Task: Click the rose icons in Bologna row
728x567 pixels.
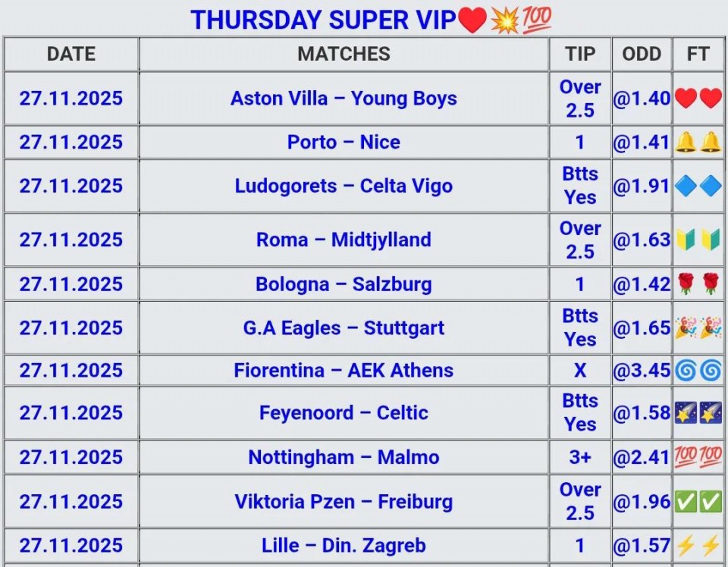Action: click(x=698, y=284)
